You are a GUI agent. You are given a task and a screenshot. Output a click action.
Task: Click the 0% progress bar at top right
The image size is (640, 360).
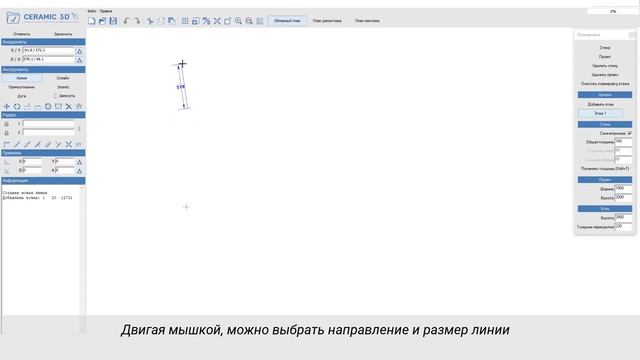(613, 11)
